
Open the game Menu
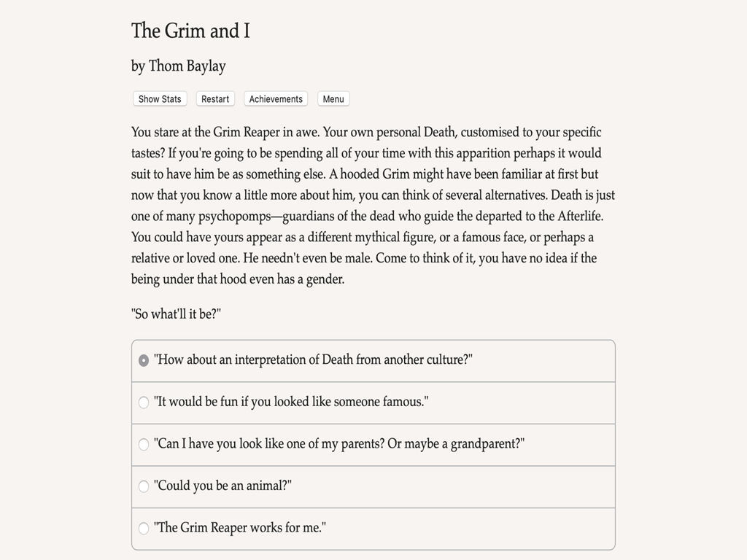[x=333, y=99]
